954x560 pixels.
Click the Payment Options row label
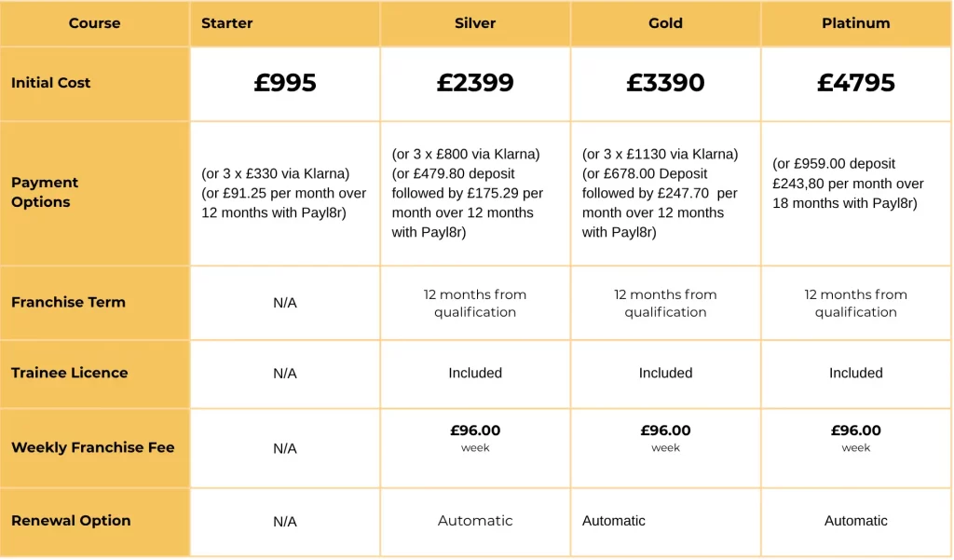click(45, 192)
